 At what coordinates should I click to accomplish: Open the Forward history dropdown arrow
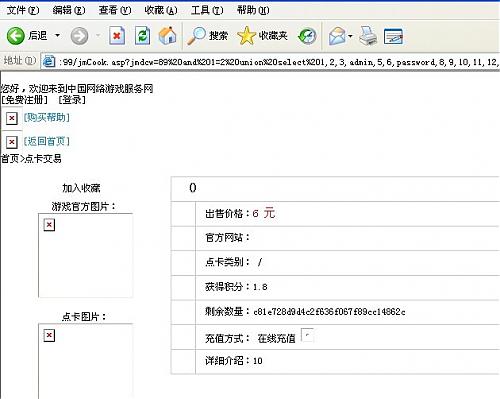pos(98,35)
